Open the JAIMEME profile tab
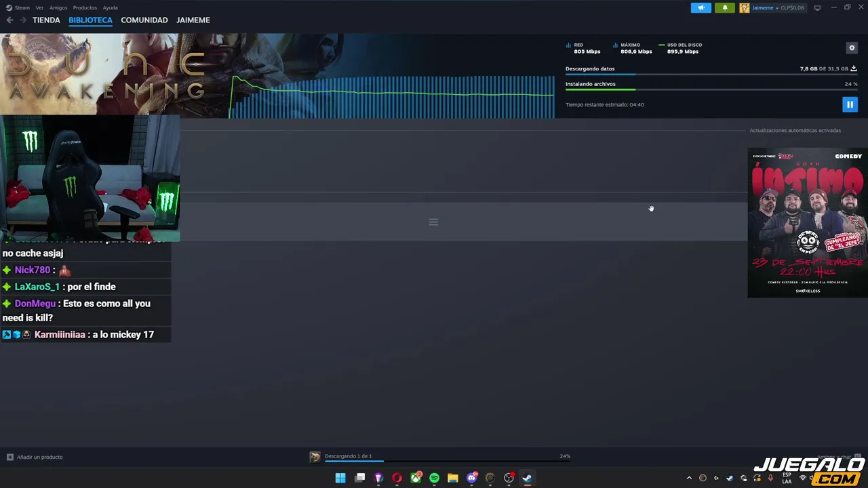Viewport: 868px width, 488px height. [193, 20]
